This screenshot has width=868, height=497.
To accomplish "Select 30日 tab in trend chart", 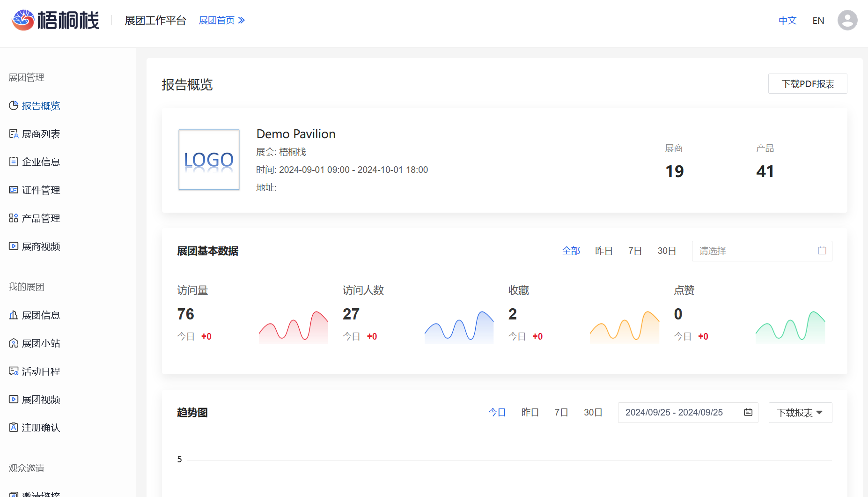I will click(593, 412).
